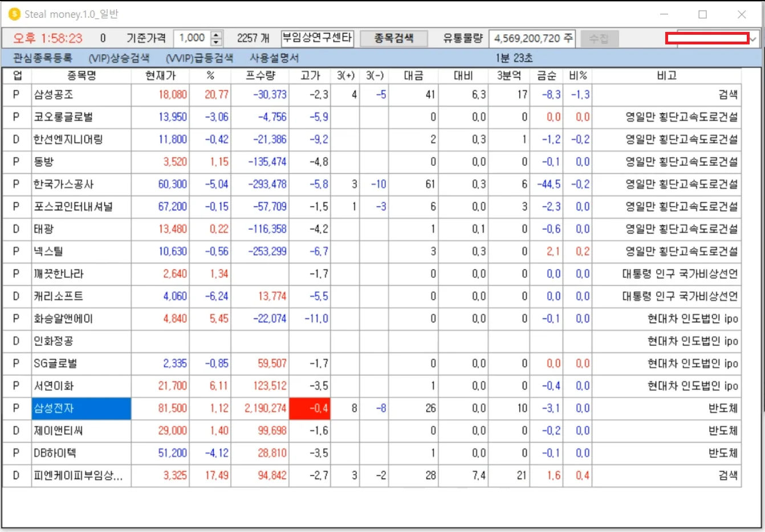
Task: Click the 대비 column header
Action: [463, 76]
